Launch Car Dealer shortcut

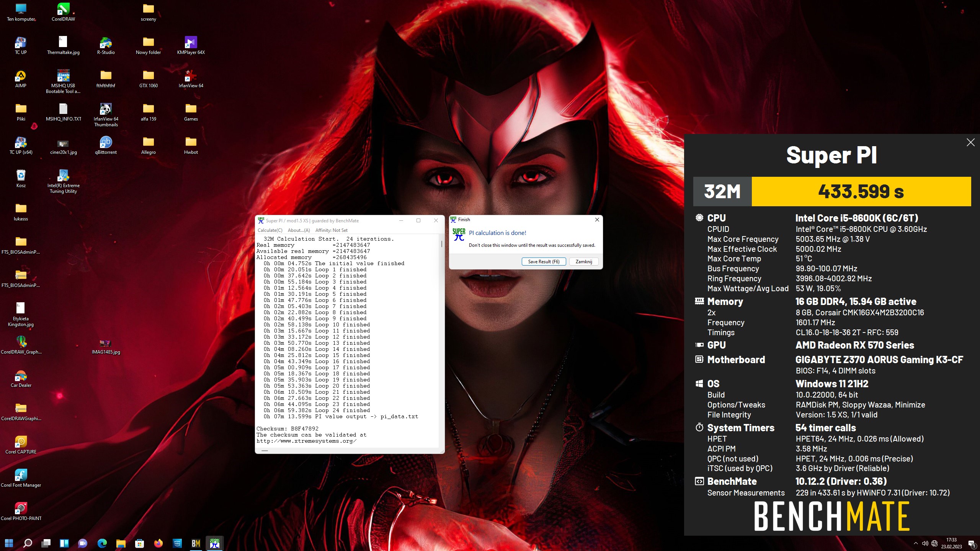21,378
